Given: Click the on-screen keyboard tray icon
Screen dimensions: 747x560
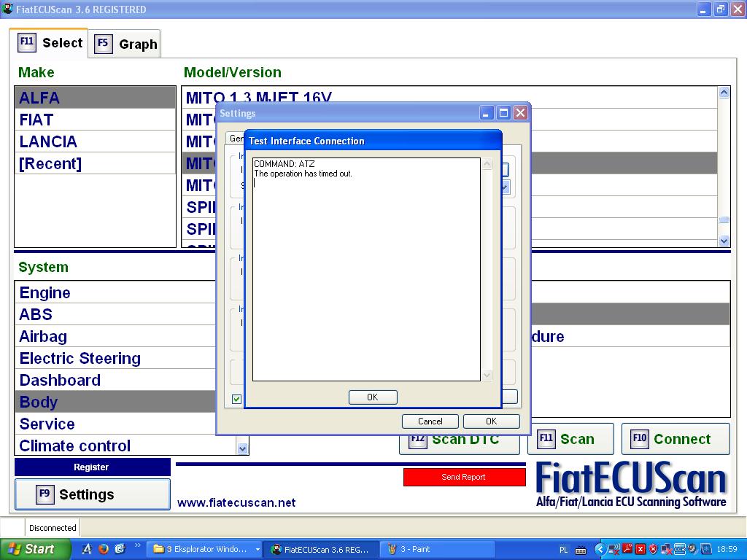Looking at the screenshot, I should pyautogui.click(x=580, y=550).
